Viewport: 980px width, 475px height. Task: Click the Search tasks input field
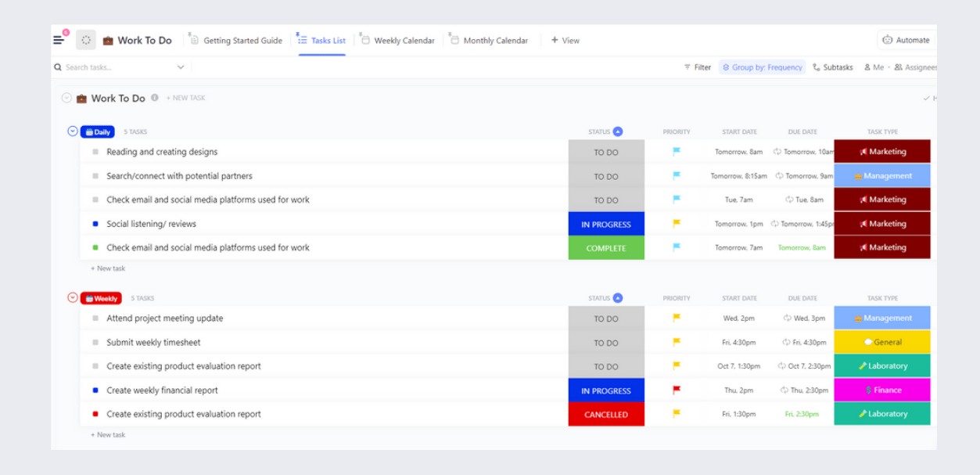tap(117, 67)
